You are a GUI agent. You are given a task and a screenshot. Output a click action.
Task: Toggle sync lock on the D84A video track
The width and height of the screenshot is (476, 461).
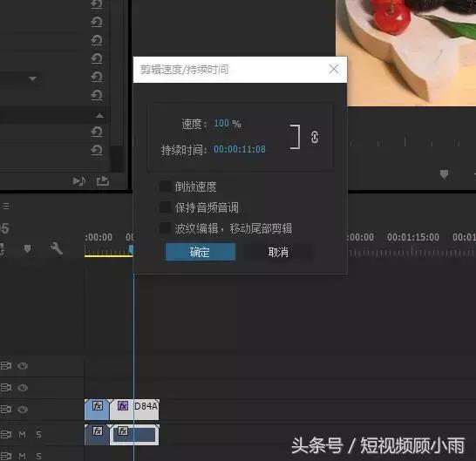[x=6, y=410]
